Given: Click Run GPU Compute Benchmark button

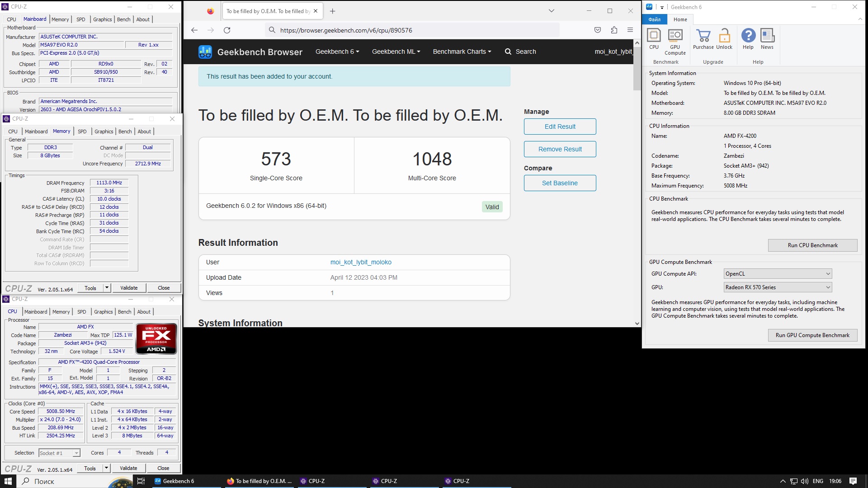Looking at the screenshot, I should coord(812,335).
